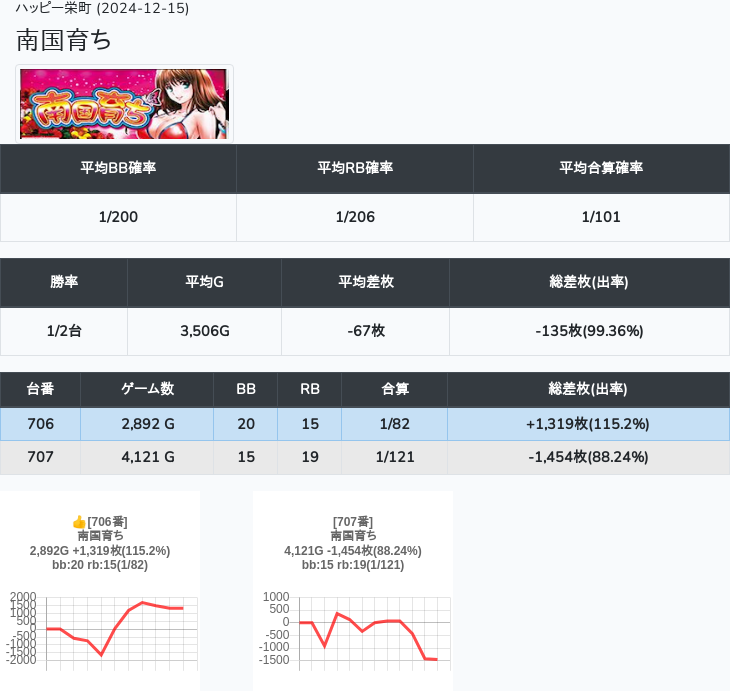
Task: Select machine number 706 cell
Action: click(x=40, y=424)
